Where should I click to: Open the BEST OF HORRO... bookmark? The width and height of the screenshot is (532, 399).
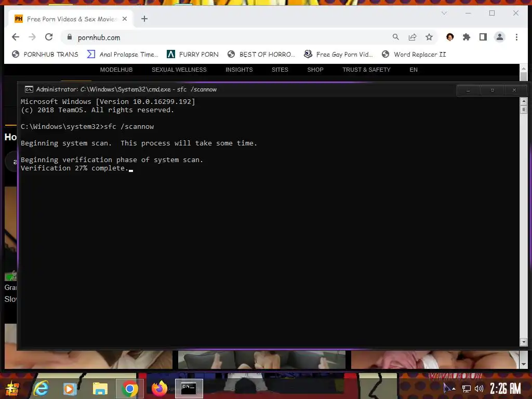click(261, 54)
